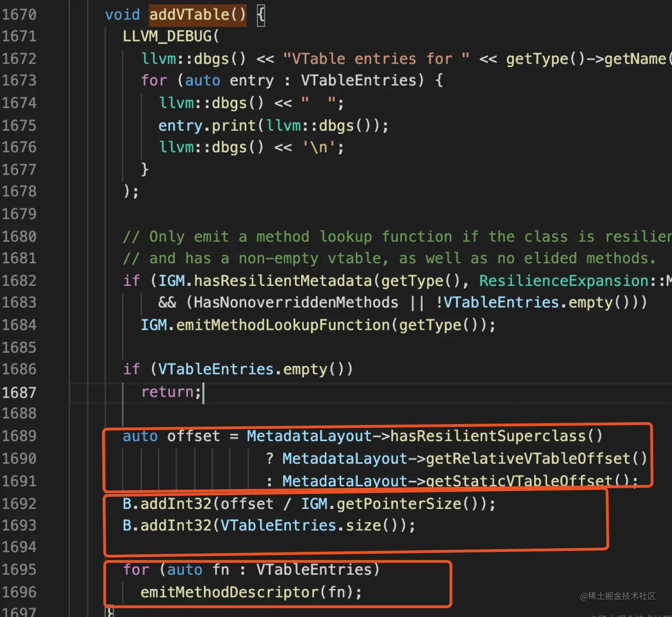The image size is (672, 617).
Task: Click emitMethodDescriptor(fn) call
Action: coord(247,592)
